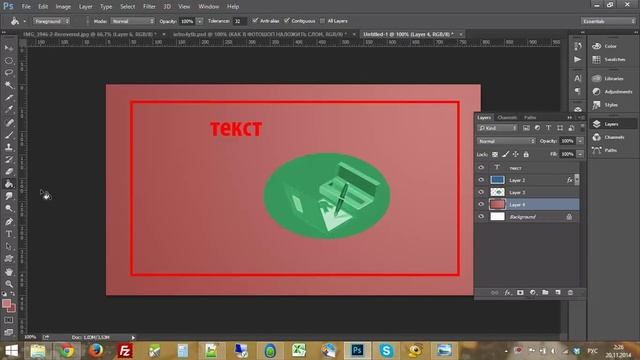The image size is (640, 360).
Task: Select the Custom Shape tool
Action: coord(9,259)
